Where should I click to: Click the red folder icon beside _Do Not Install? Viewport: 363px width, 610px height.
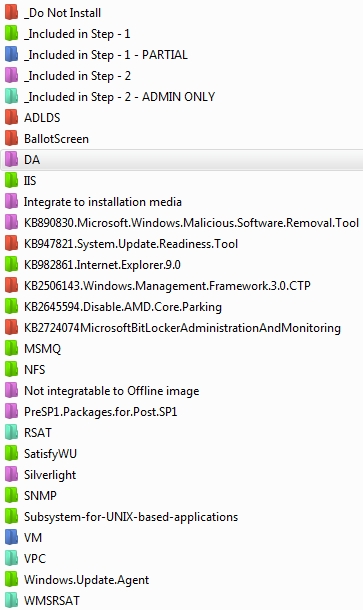pos(11,13)
